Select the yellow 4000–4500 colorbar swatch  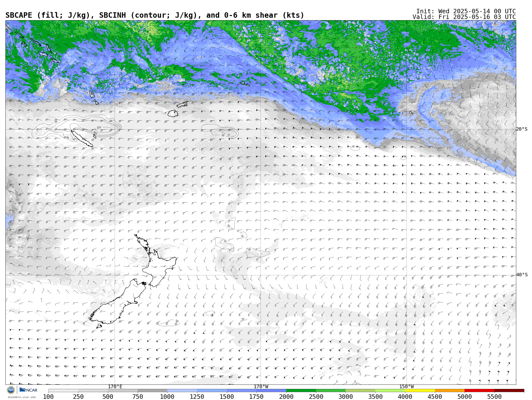[x=420, y=390]
